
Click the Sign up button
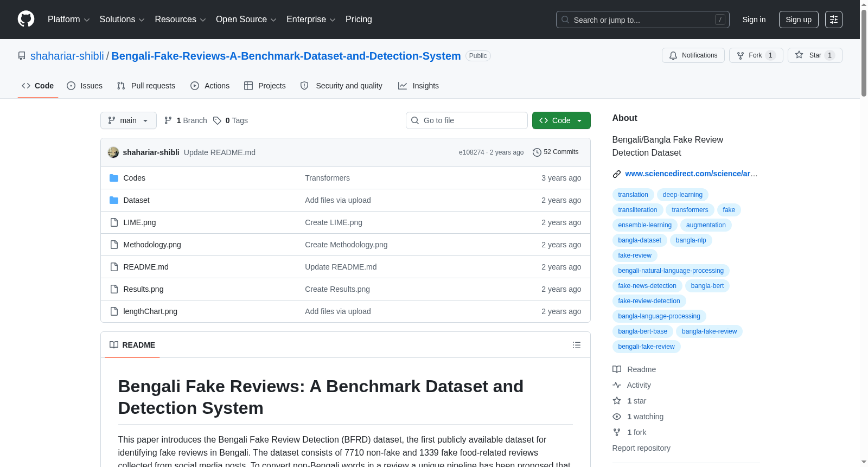click(x=799, y=20)
